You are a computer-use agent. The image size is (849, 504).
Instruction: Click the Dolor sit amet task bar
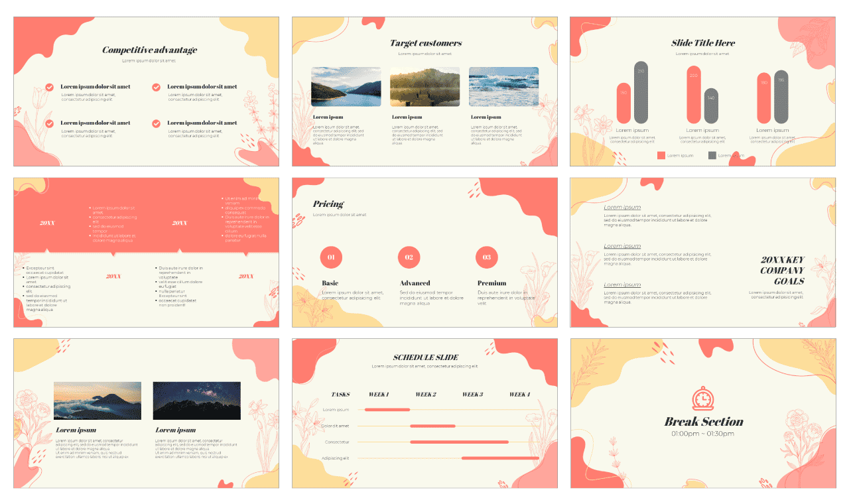click(x=432, y=426)
